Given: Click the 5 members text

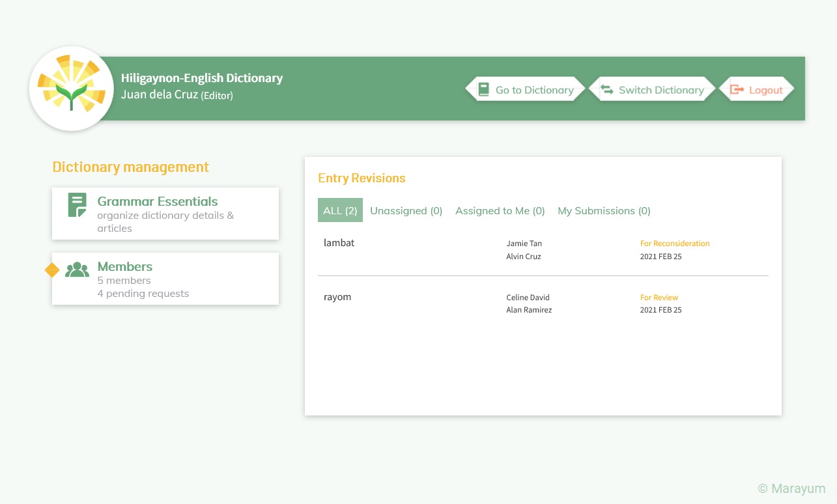Looking at the screenshot, I should 124,281.
